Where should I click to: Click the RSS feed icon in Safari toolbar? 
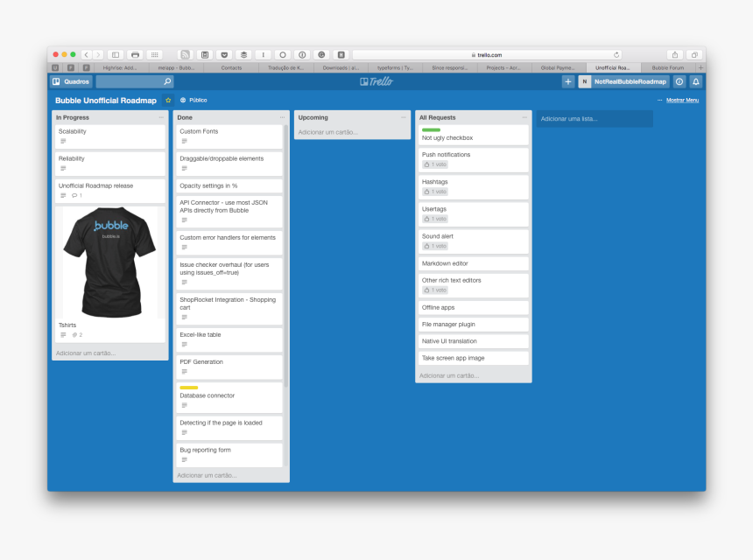(185, 55)
